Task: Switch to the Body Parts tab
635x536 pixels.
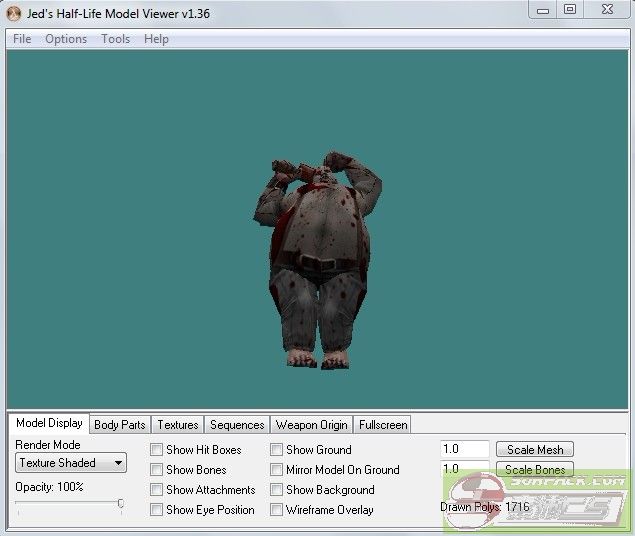Action: [x=119, y=425]
